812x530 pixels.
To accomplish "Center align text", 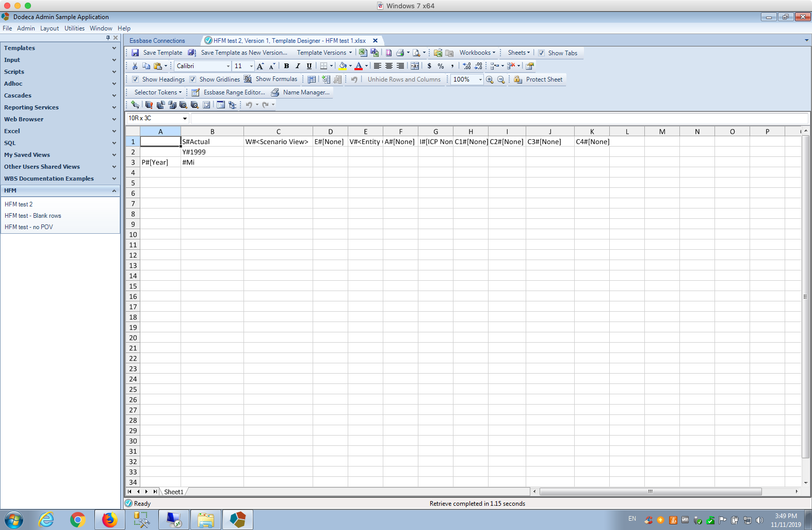I will (389, 66).
